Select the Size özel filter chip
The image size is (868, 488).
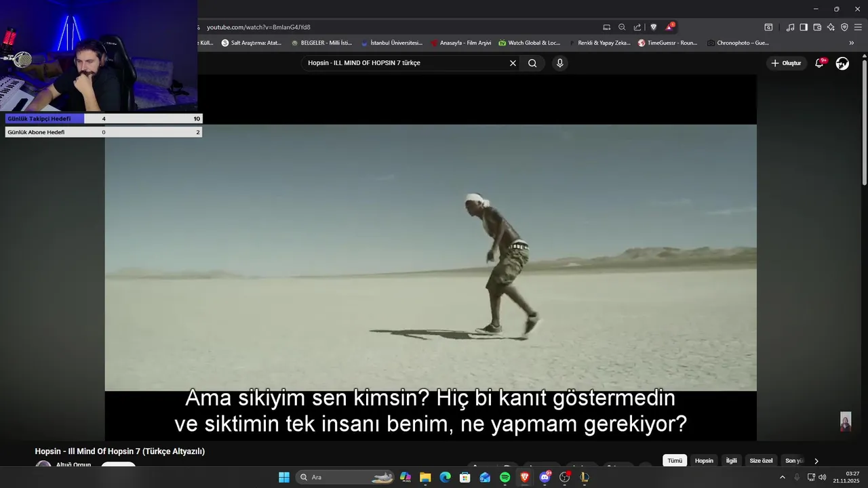point(761,461)
